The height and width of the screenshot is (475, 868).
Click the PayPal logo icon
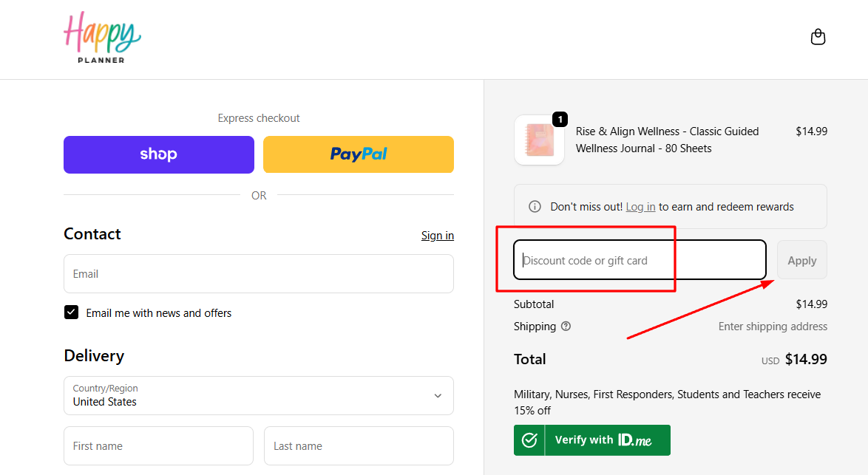358,154
